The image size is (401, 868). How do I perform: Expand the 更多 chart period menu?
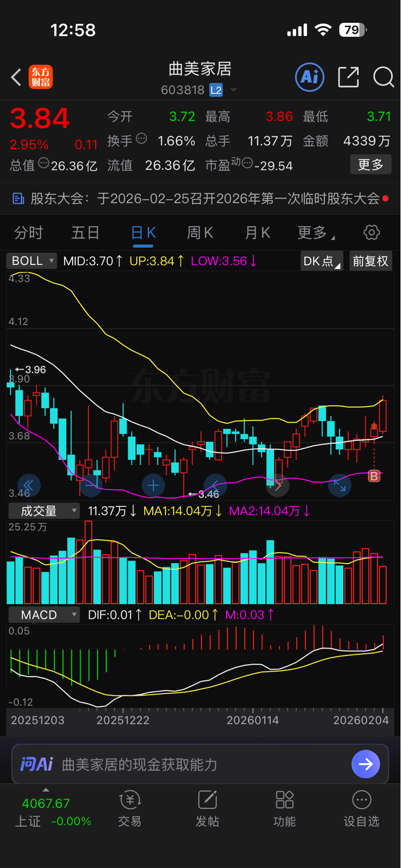pos(315,233)
